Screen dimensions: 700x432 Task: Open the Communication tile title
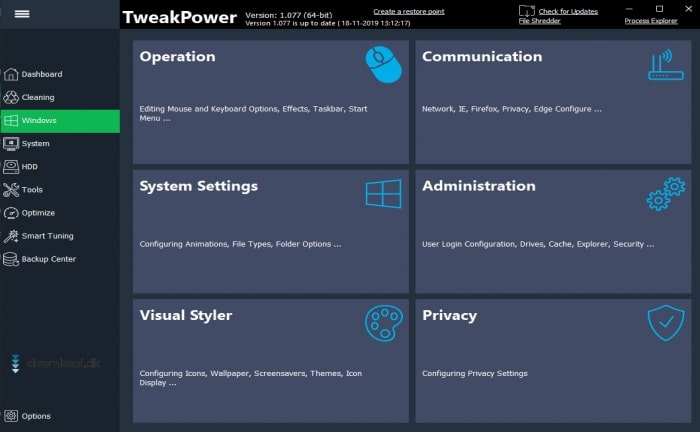click(x=482, y=56)
